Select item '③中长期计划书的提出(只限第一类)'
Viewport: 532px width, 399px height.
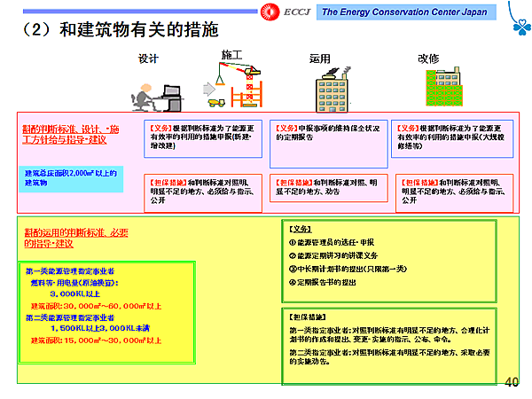click(348, 269)
